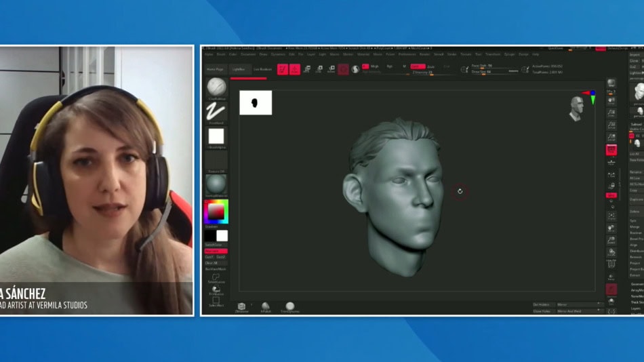Select the Move transform icon
Image resolution: width=644 pixels, height=362 pixels.
pos(307,69)
